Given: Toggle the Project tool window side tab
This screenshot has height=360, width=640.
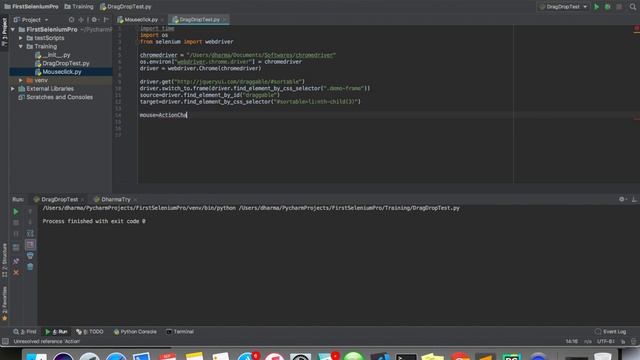Looking at the screenshot, I should pos(4,32).
